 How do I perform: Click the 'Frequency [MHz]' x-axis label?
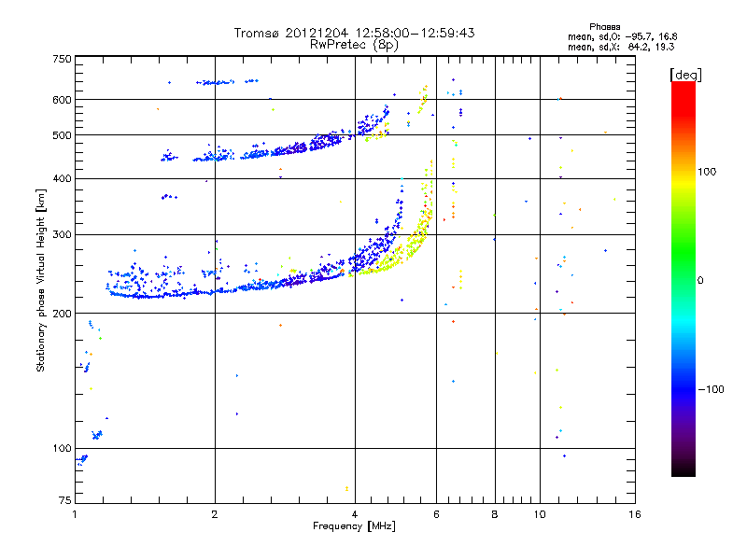(x=354, y=526)
